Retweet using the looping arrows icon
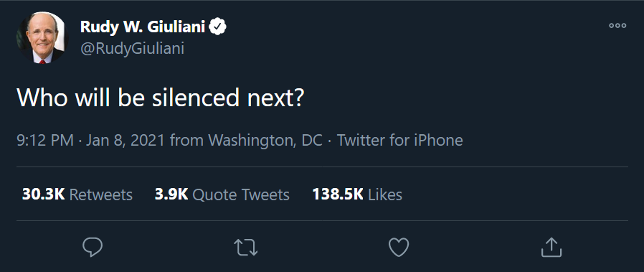 pos(245,248)
